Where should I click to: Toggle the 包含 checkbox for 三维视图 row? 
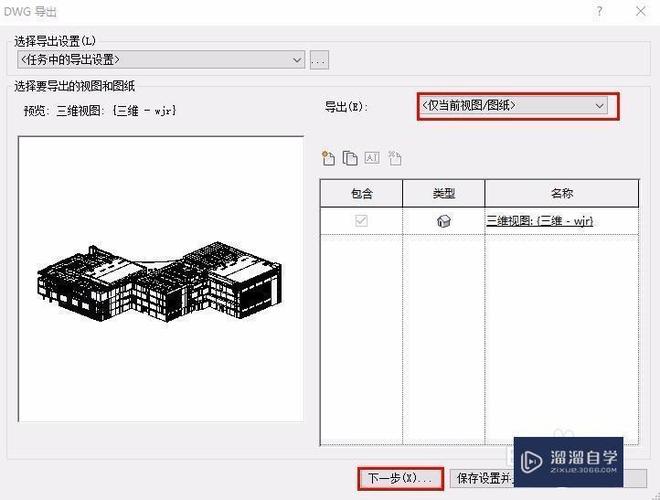point(361,221)
